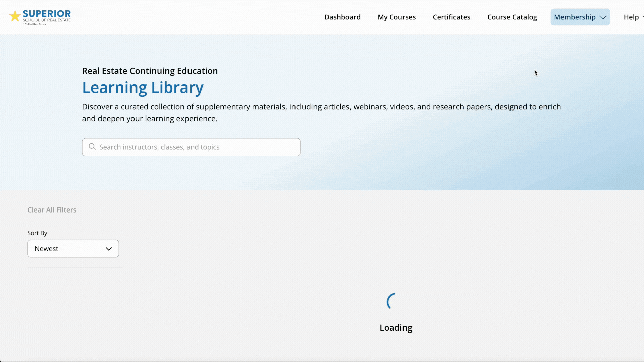Navigate to Course Catalog

point(512,17)
